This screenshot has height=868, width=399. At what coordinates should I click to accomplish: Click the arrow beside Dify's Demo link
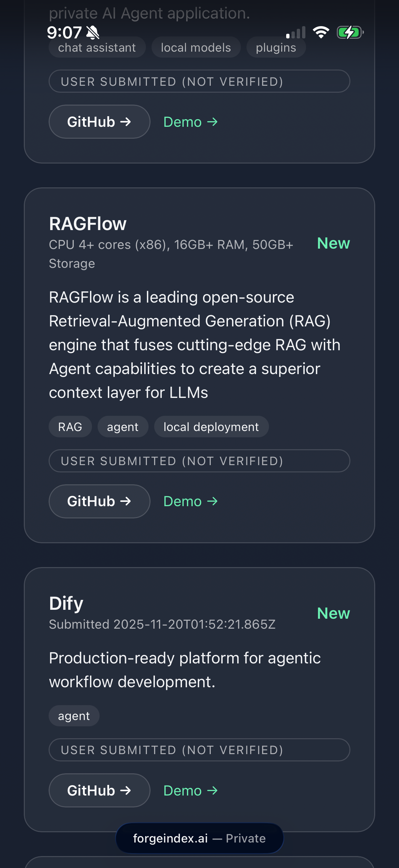(213, 790)
